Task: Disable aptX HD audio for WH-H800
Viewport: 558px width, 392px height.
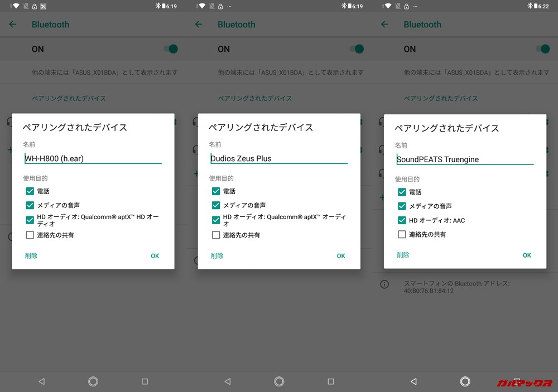Action: click(30, 220)
